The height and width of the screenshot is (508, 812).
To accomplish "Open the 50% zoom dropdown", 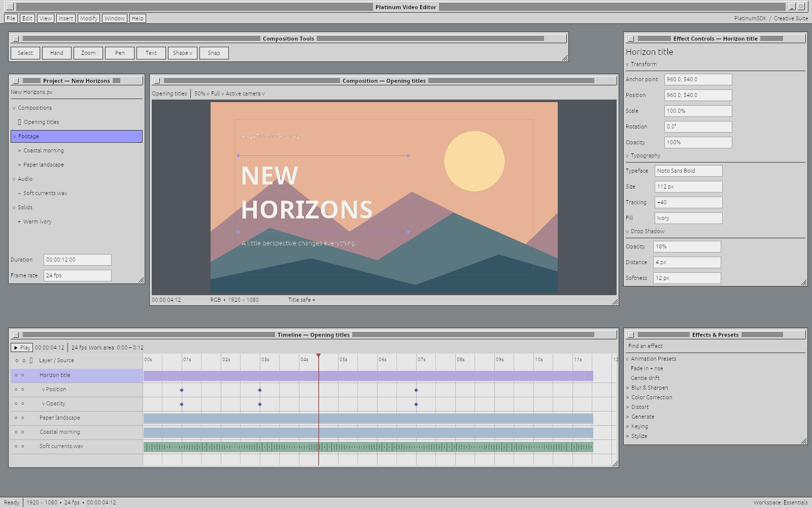I will tap(201, 94).
